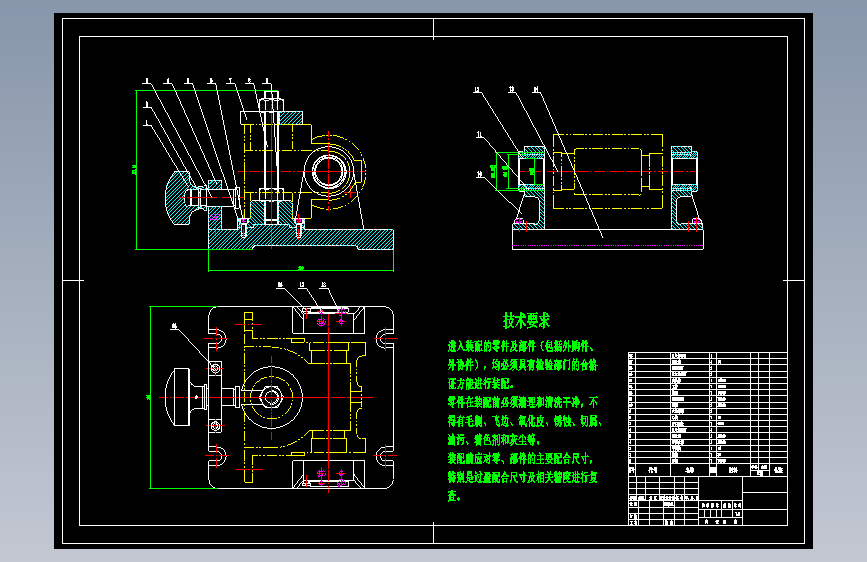Screen dimensions: 867x562
Task: Click the white hand knob in the top view
Action: (179, 397)
